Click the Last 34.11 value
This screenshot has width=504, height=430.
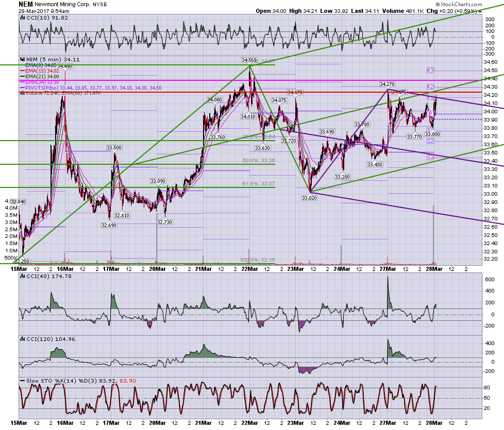point(365,11)
